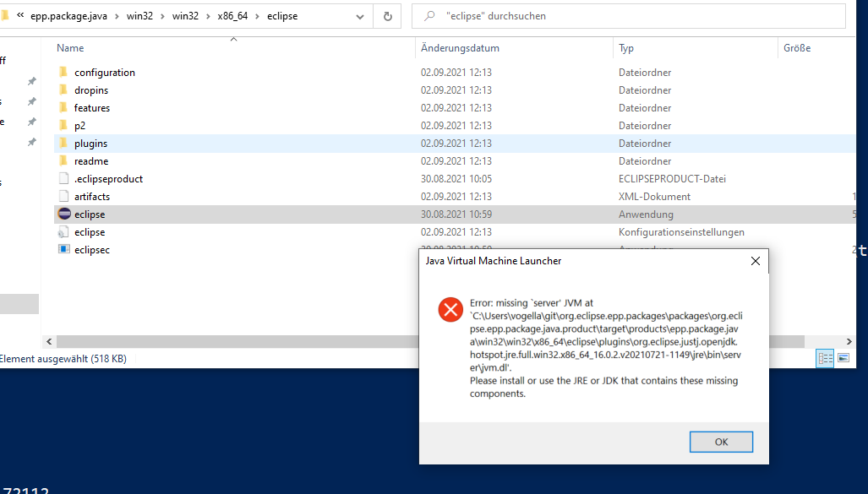Navigate to x86_64 in the breadcrumb
The image size is (868, 494).
point(232,16)
